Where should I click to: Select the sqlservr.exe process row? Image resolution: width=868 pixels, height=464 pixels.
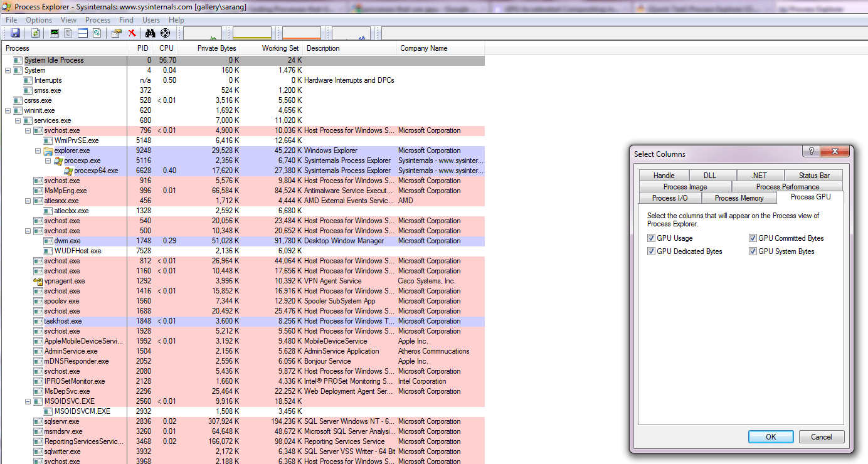click(x=243, y=421)
